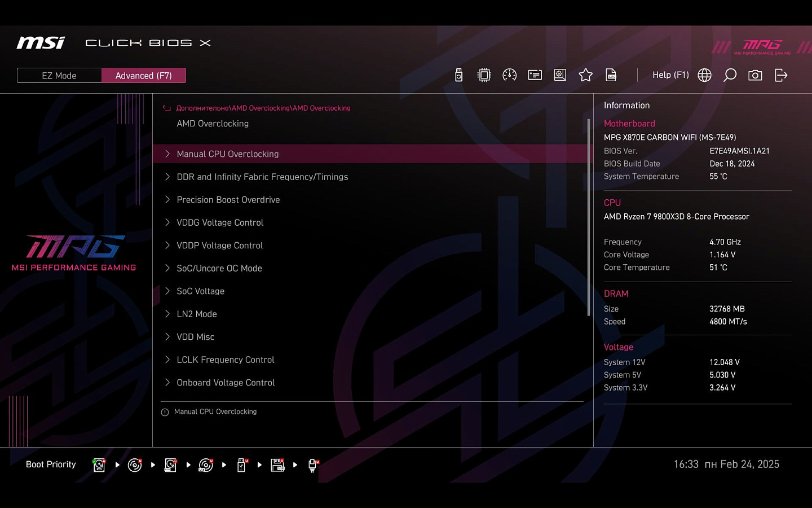Open Favorites via the star icon

point(585,75)
